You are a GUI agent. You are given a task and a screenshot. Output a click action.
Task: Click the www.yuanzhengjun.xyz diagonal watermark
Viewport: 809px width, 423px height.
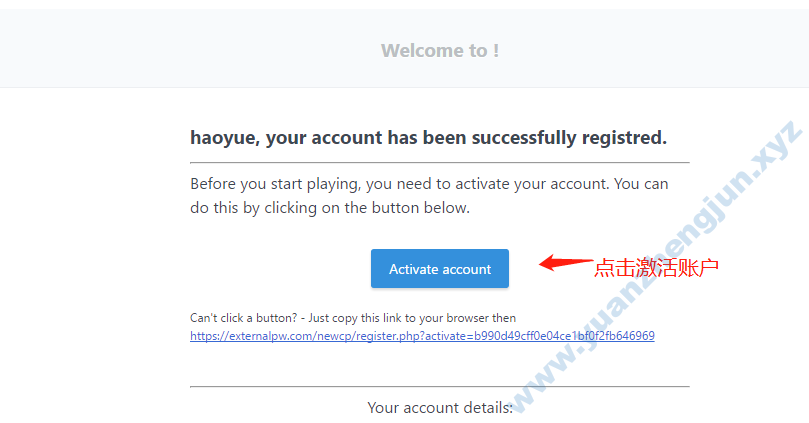[x=655, y=268]
